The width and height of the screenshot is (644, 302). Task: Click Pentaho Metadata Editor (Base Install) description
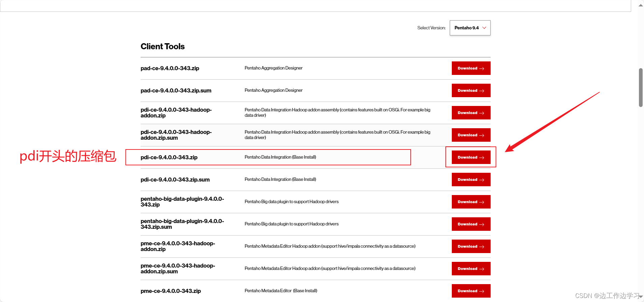[x=281, y=291]
